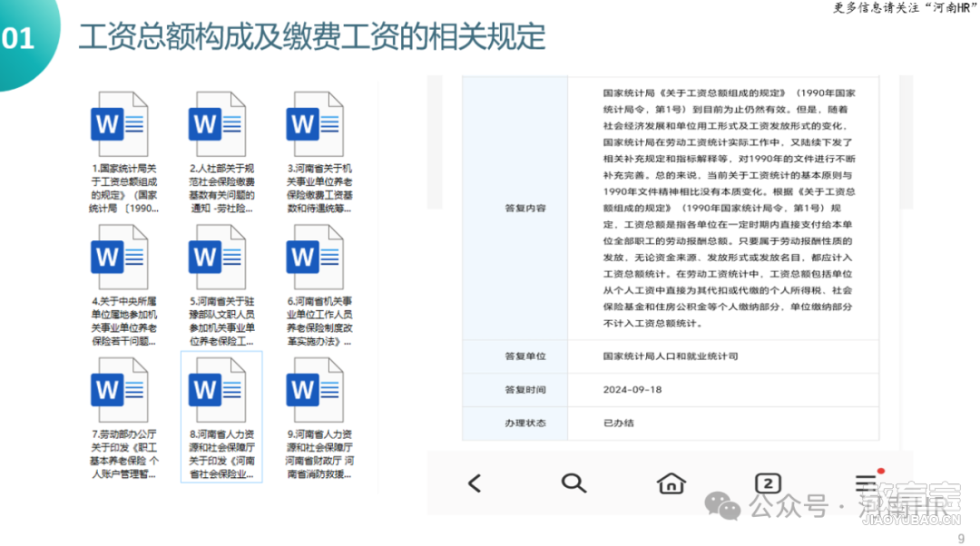Go to the home icon
This screenshot has width=980, height=546.
point(671,483)
